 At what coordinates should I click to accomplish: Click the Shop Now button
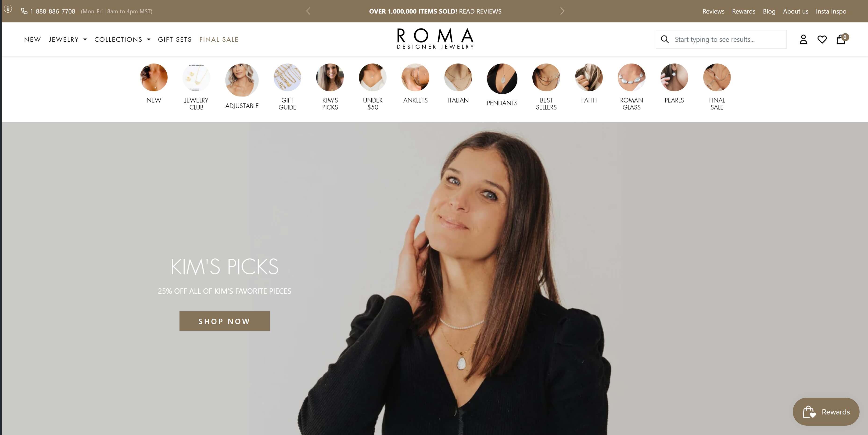point(224,321)
